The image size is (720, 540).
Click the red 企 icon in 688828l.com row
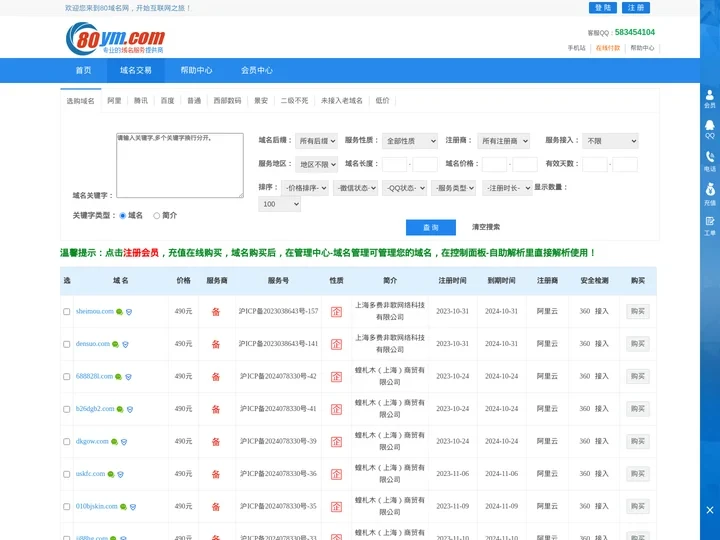tap(336, 377)
